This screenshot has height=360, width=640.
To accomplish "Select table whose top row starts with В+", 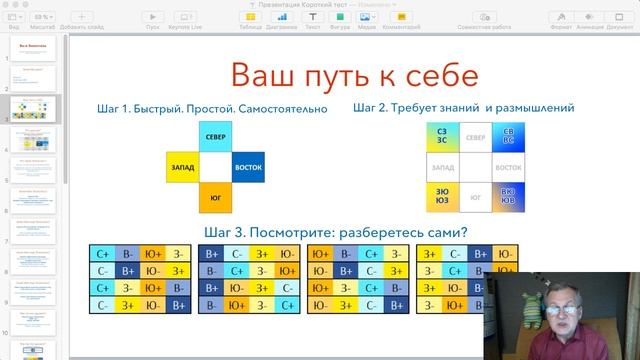I will coord(249,279).
